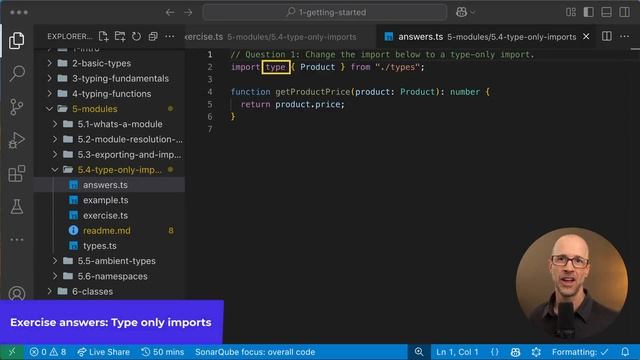This screenshot has width=640, height=360.
Task: Click the braces language mode status icon
Action: (x=495, y=352)
